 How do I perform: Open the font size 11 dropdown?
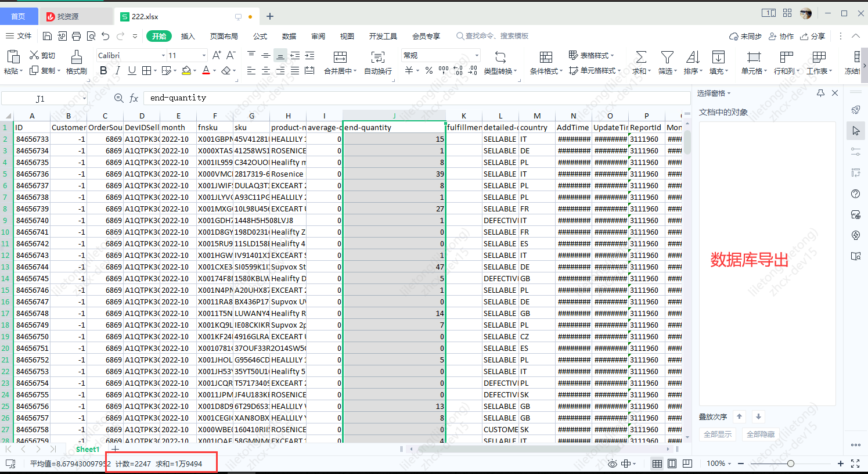pyautogui.click(x=204, y=56)
